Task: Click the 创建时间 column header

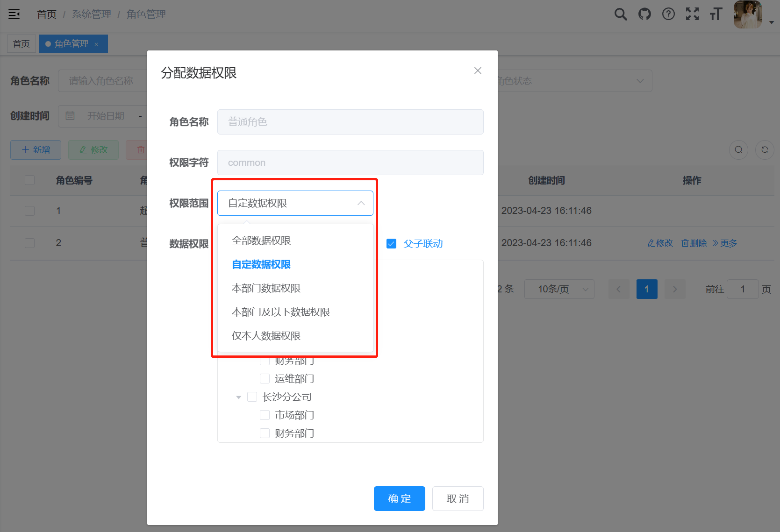Action: (x=546, y=180)
